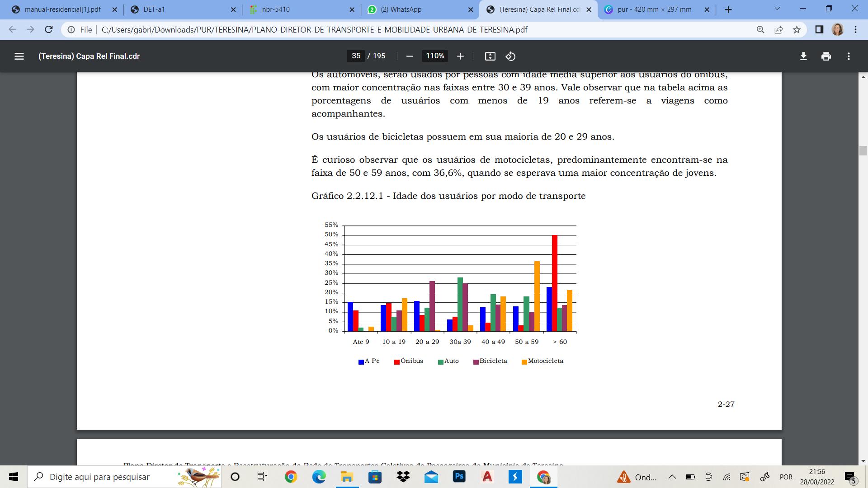Show hidden system tray icons

click(x=672, y=477)
